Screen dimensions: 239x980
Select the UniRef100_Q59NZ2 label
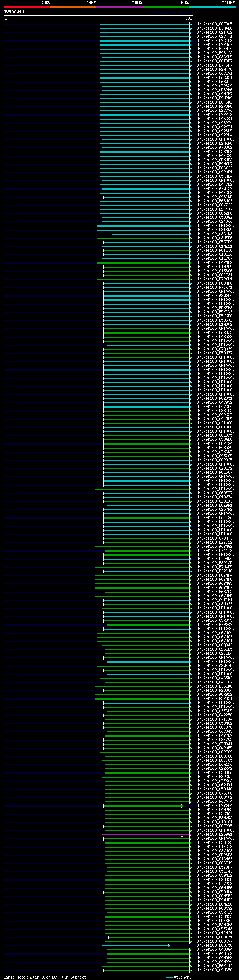click(x=214, y=876)
